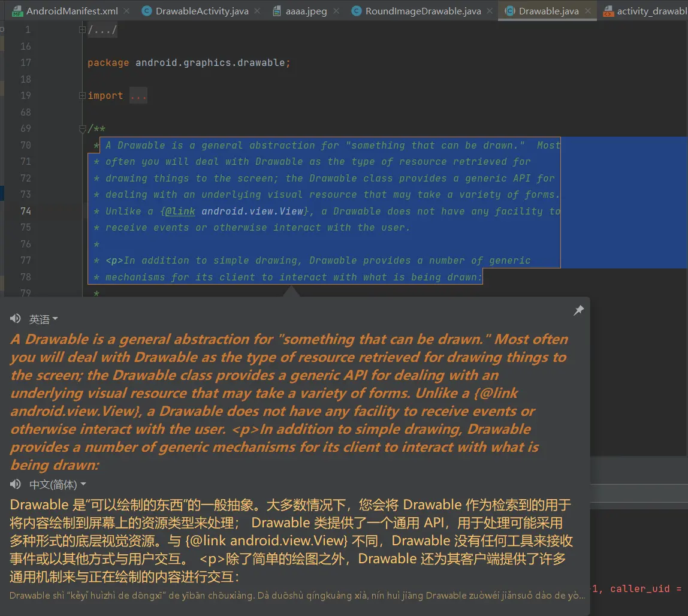The height and width of the screenshot is (616, 688).
Task: Click line number 74 in the gutter
Action: tap(25, 211)
